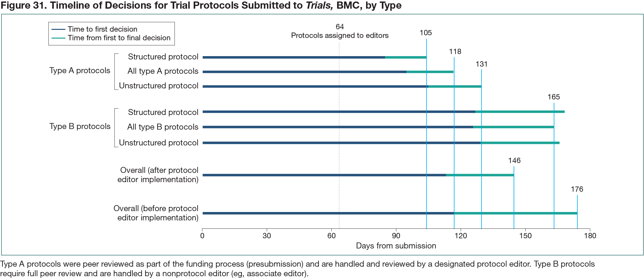
Task: Click the 'Overall (before protocol editor implementation)' label
Action: click(x=156, y=213)
